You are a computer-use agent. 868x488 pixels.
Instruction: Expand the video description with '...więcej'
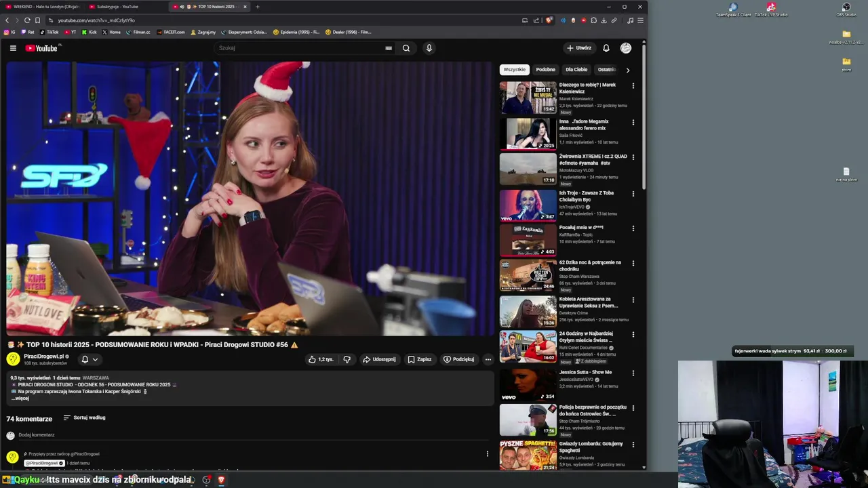(20, 399)
